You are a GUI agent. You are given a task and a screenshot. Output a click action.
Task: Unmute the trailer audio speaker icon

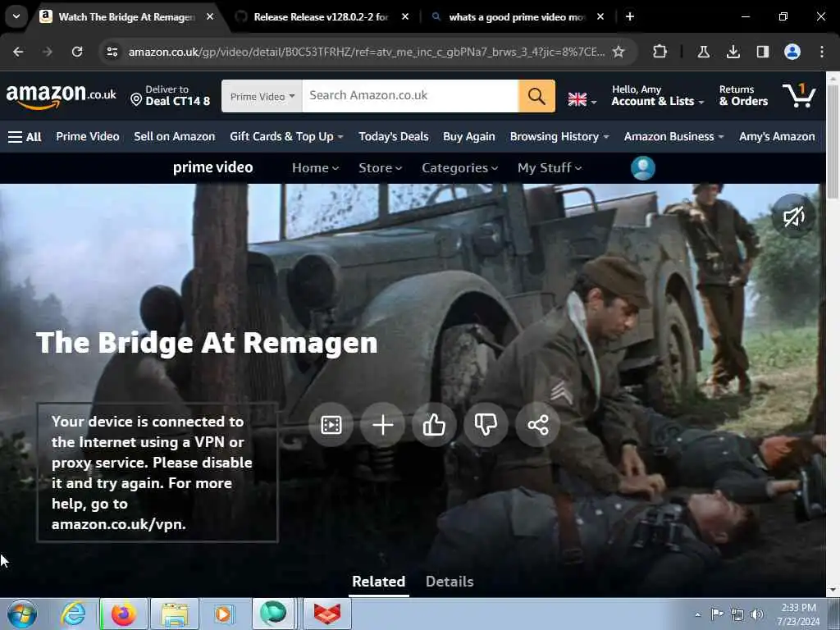coord(793,217)
